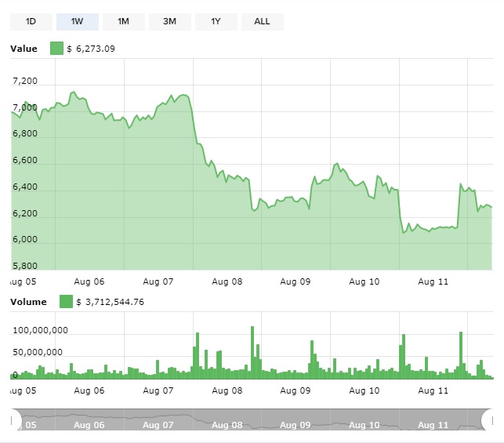
Task: Select the 1D time range
Action: (x=31, y=21)
